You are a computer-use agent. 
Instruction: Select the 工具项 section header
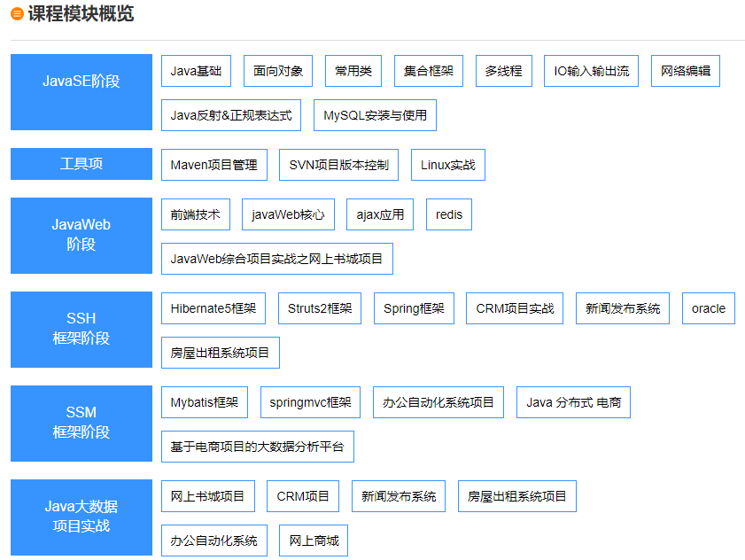[81, 164]
